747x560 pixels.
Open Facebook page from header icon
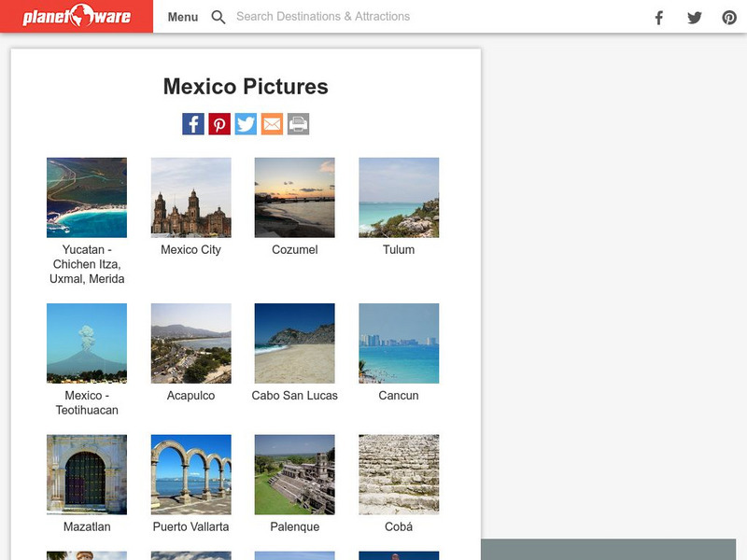click(x=658, y=17)
